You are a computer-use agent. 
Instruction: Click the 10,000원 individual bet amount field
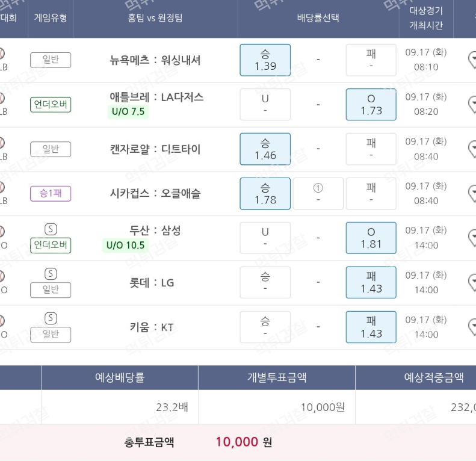point(276,407)
